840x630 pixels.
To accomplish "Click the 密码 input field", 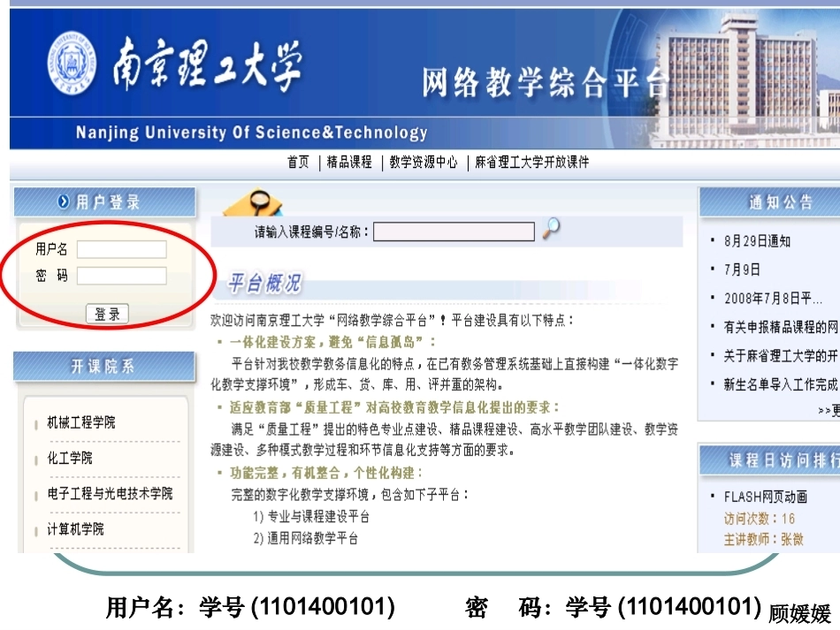I will (122, 276).
